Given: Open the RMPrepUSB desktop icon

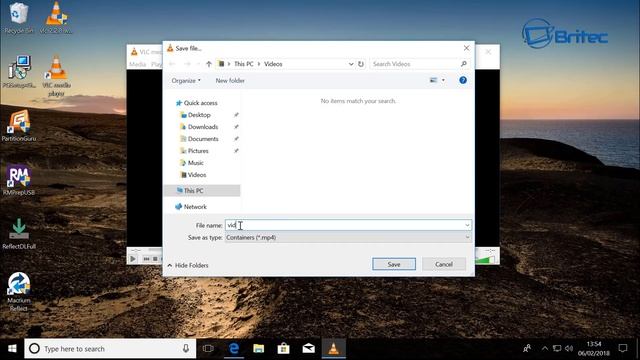Looking at the screenshot, I should (19, 180).
